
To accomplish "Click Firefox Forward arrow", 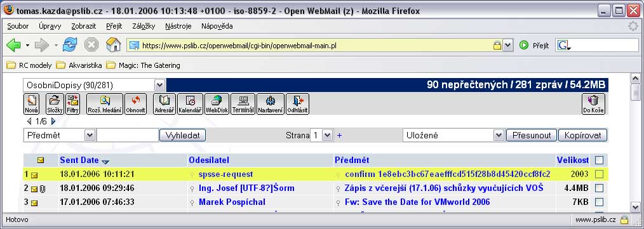I will (x=41, y=45).
